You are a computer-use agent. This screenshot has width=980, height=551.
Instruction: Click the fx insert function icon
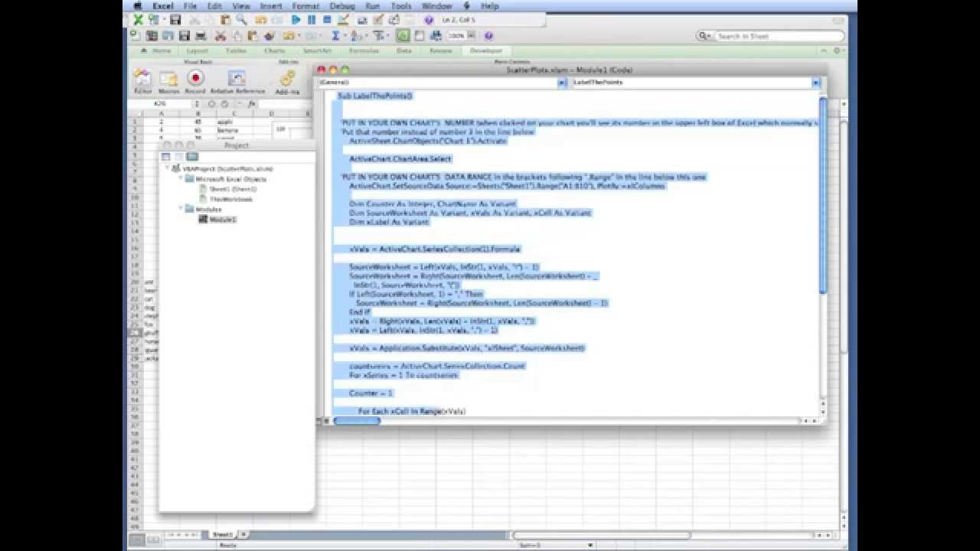[251, 103]
